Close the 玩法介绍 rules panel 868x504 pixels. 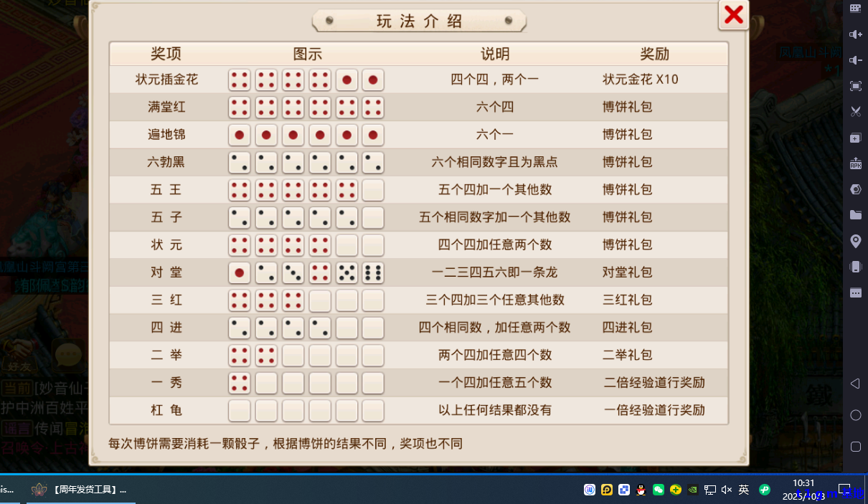733,14
